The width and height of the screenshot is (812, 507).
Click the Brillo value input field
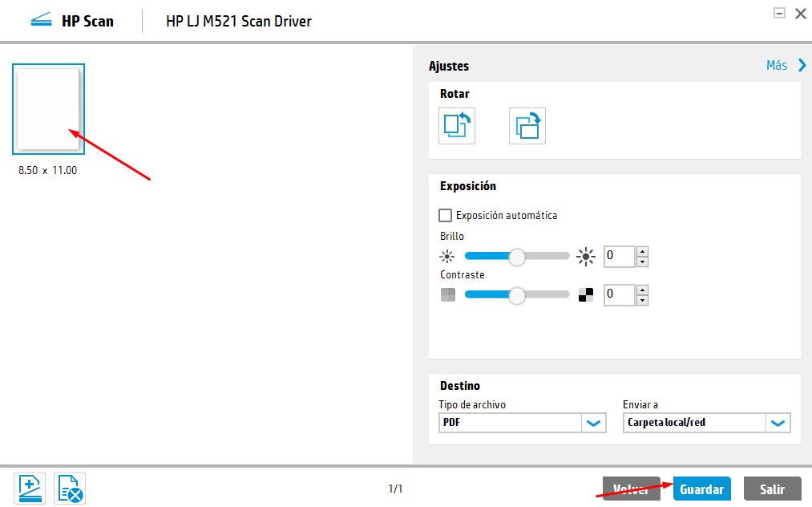(620, 256)
